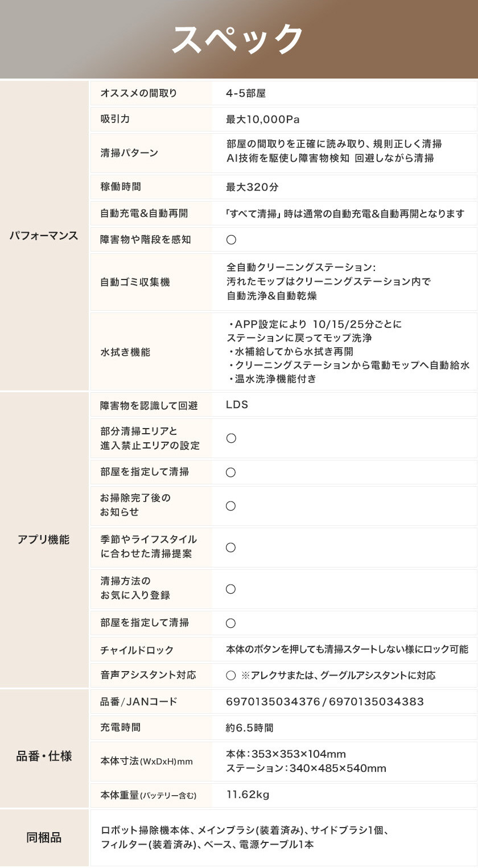Click the 同梱品 category cell
The width and height of the screenshot is (478, 868).
point(44,837)
